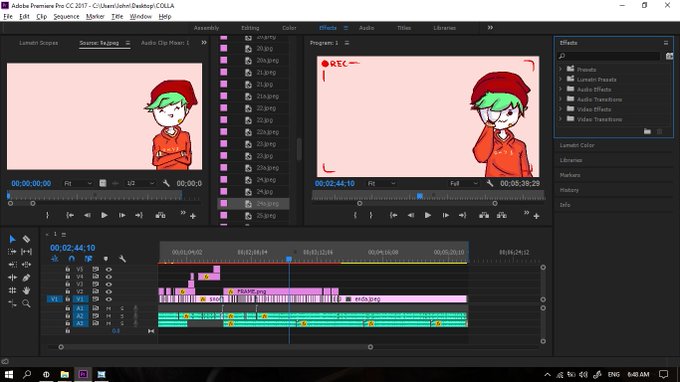Open the Info panel
Screen dimensions: 680x382
point(565,205)
